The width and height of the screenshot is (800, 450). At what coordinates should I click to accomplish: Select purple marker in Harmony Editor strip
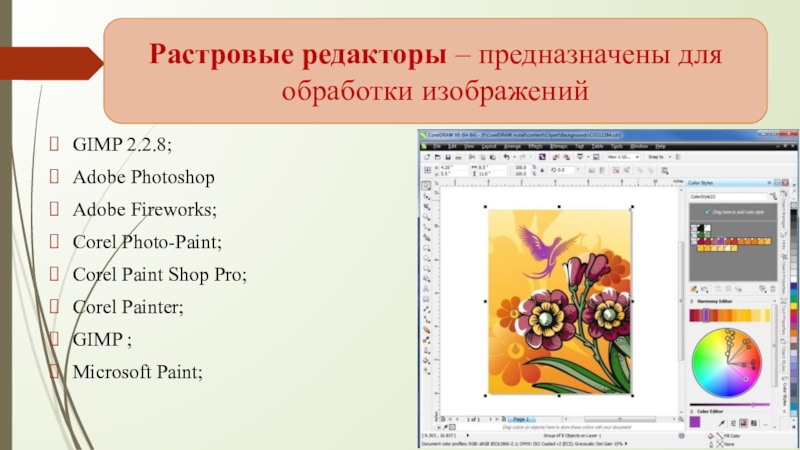tap(706, 316)
